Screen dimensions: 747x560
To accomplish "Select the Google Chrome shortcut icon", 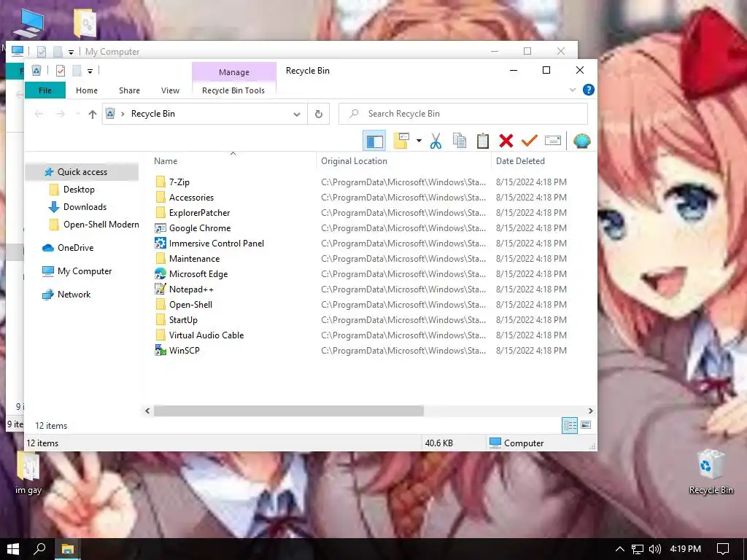I will pyautogui.click(x=160, y=228).
